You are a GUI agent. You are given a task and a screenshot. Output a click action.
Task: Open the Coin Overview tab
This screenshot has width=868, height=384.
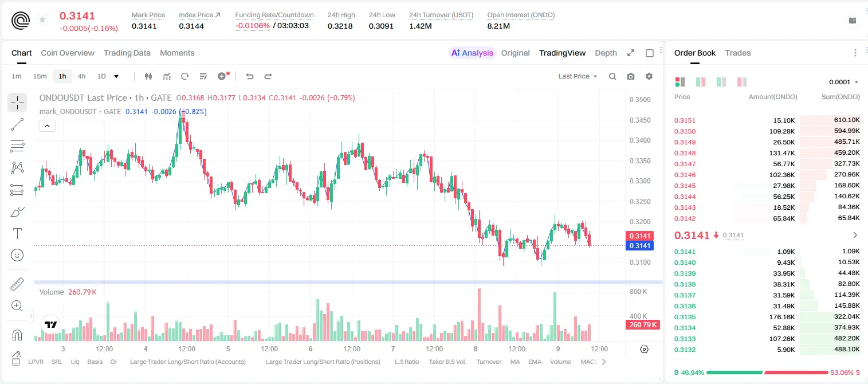click(68, 53)
